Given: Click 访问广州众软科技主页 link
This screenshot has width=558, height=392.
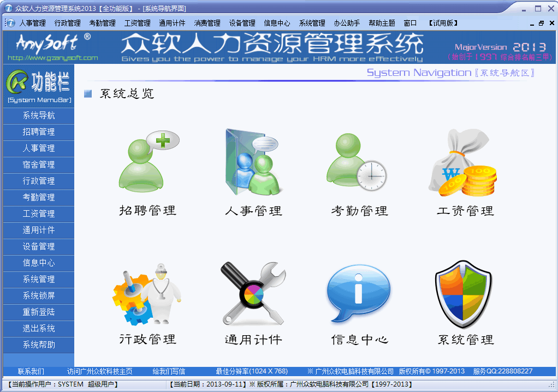Looking at the screenshot, I should (99, 371).
